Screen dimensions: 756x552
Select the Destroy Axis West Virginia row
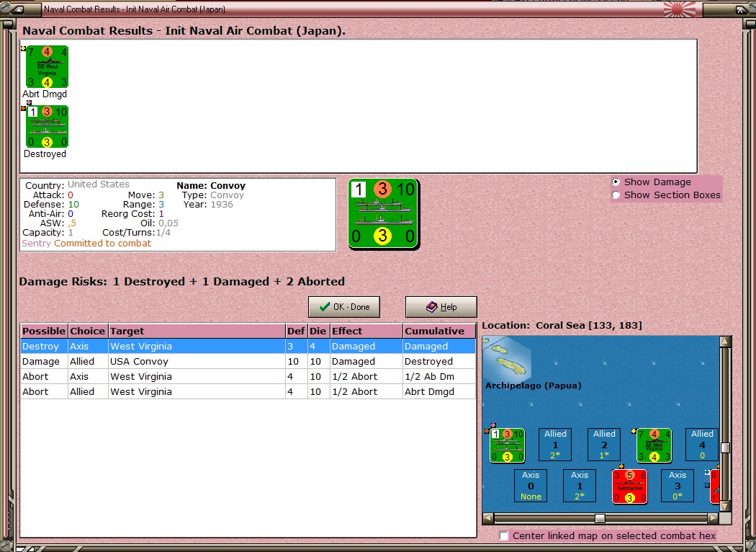tap(248, 346)
